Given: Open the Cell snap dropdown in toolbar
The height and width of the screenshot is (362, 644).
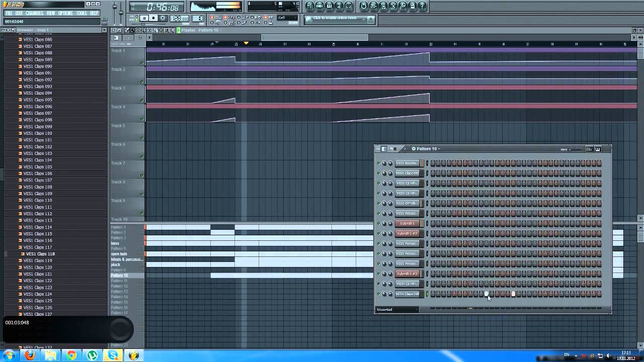Looking at the screenshot, I should [288, 18].
